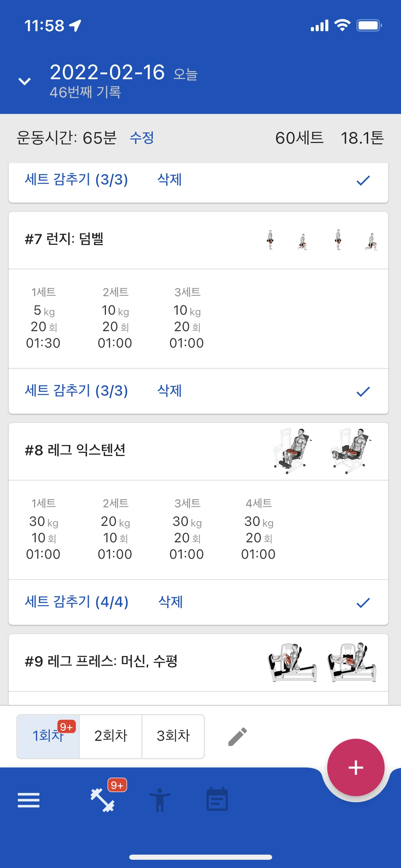The image size is (401, 868).
Task: Open the calendar icon
Action: coord(217,800)
